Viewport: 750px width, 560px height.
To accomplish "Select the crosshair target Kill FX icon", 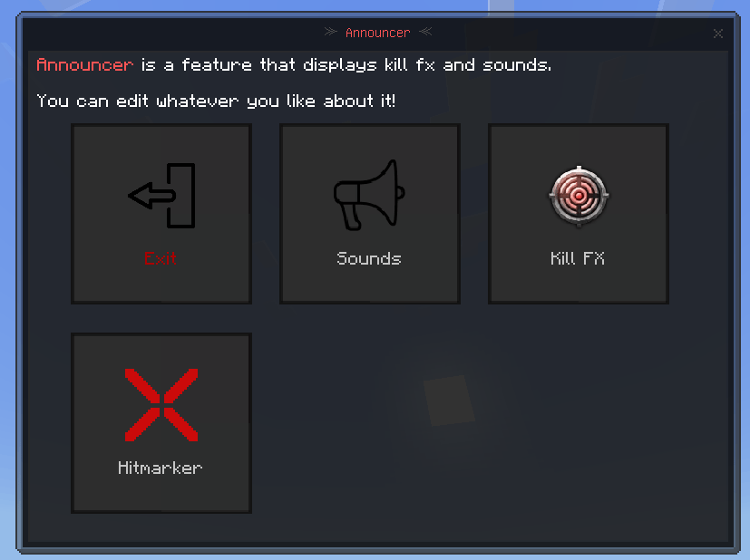I will (x=579, y=196).
